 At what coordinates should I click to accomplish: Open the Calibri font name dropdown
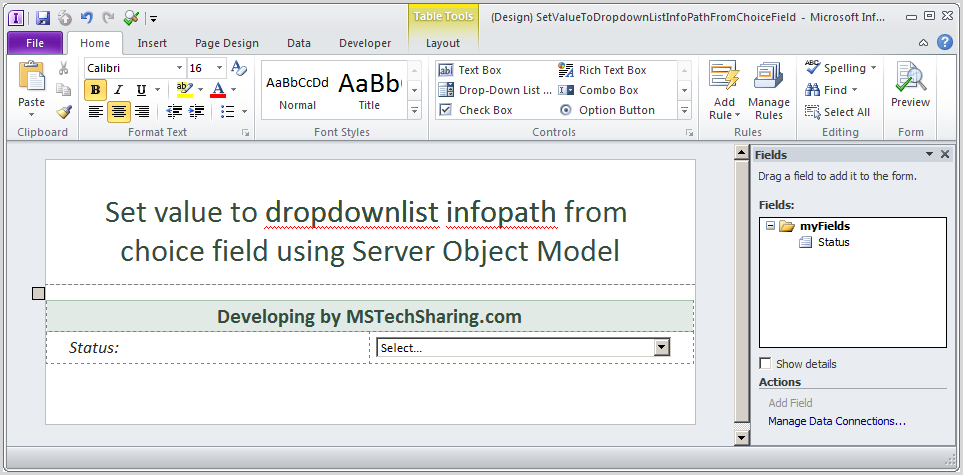[x=179, y=68]
